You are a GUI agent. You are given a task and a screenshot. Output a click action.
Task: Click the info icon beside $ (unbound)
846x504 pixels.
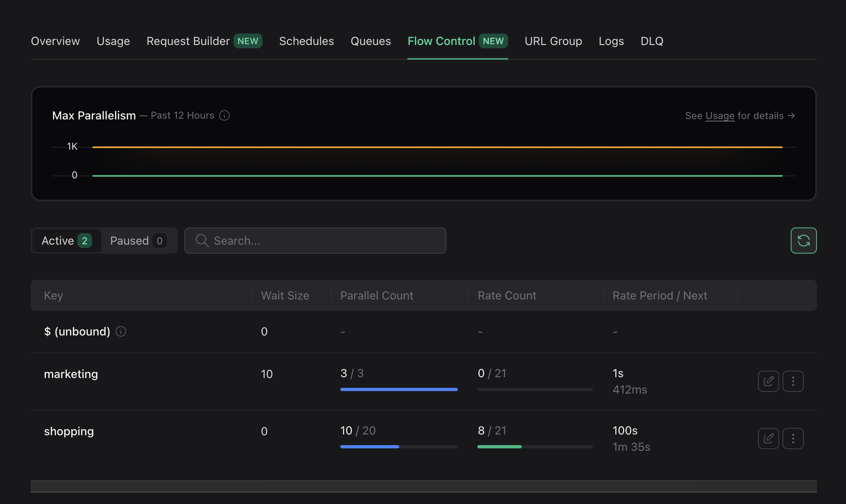(121, 331)
